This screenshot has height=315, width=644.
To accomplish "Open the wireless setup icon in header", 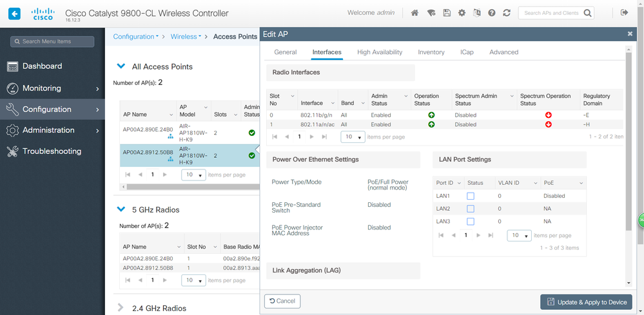I will (431, 13).
